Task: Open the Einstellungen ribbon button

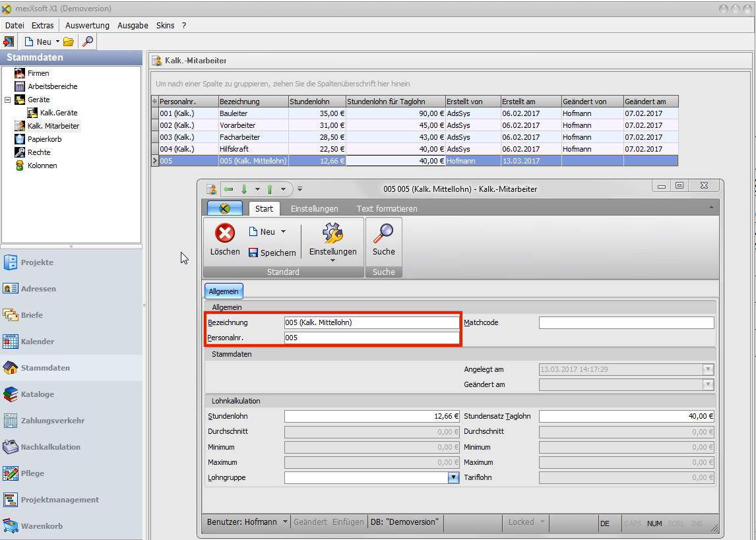Action: (332, 242)
